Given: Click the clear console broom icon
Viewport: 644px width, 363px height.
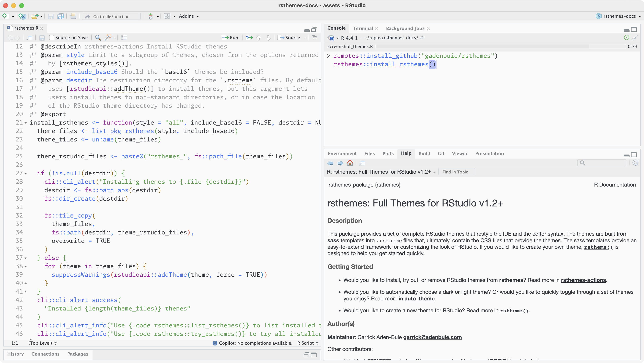Looking at the screenshot, I should point(635,38).
